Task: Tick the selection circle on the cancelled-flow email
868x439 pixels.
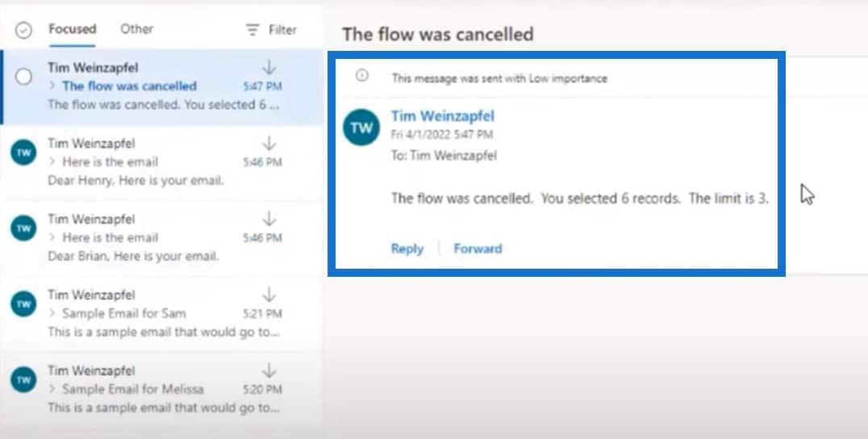Action: [x=23, y=77]
